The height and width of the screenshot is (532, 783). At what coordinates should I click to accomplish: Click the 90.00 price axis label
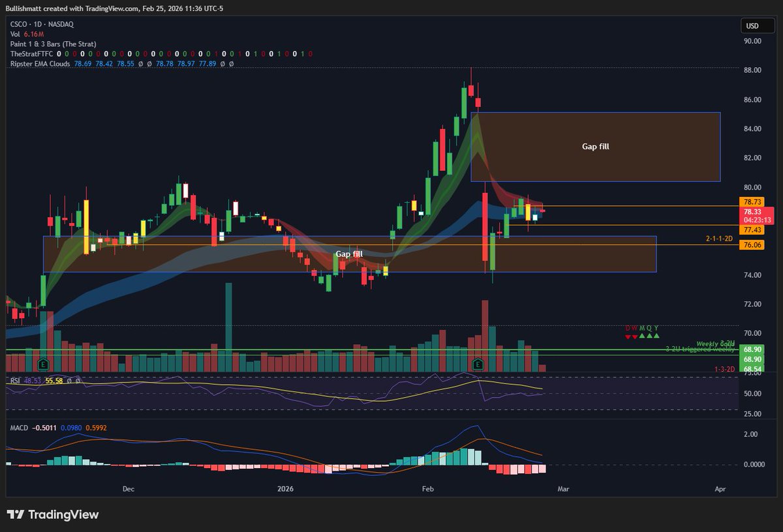point(752,40)
